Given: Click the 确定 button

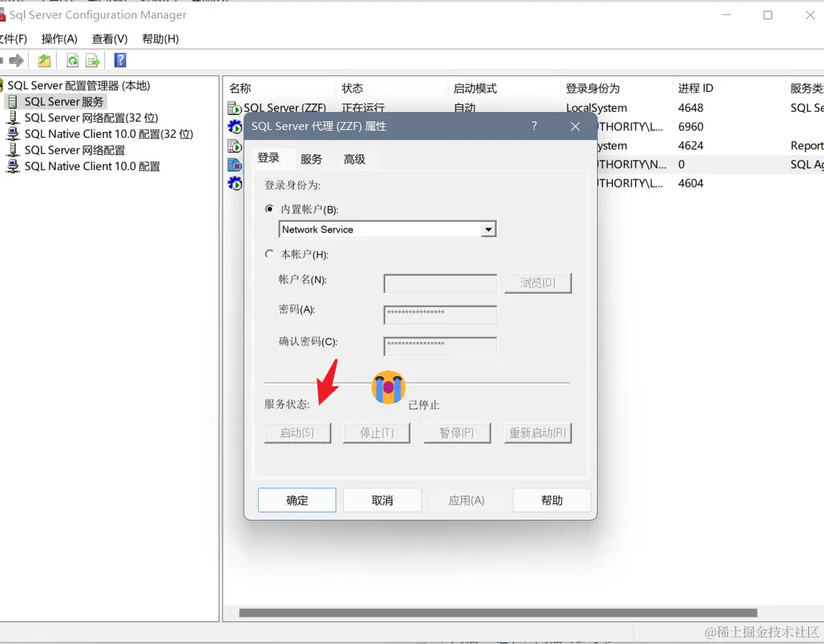Looking at the screenshot, I should 297,500.
